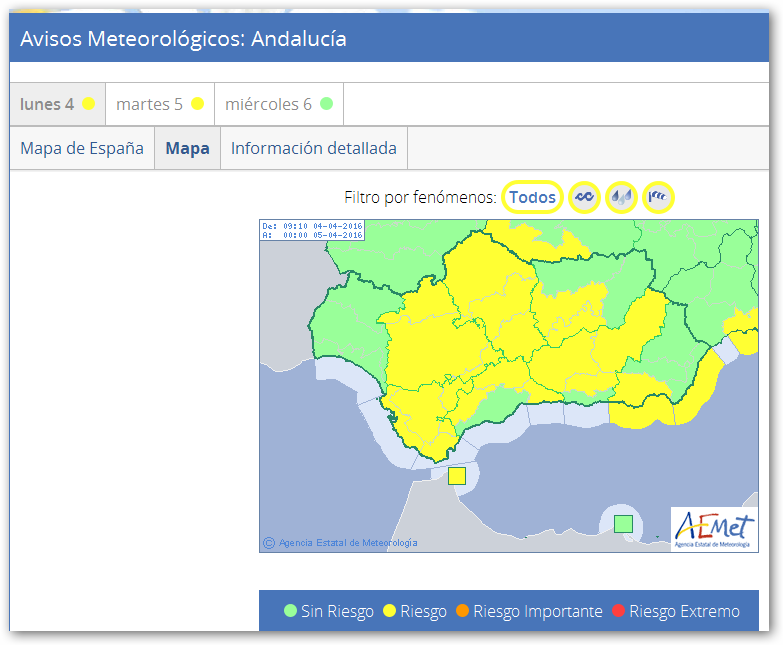
Task: Filter warnings by rain phenomenon
Action: [x=621, y=197]
